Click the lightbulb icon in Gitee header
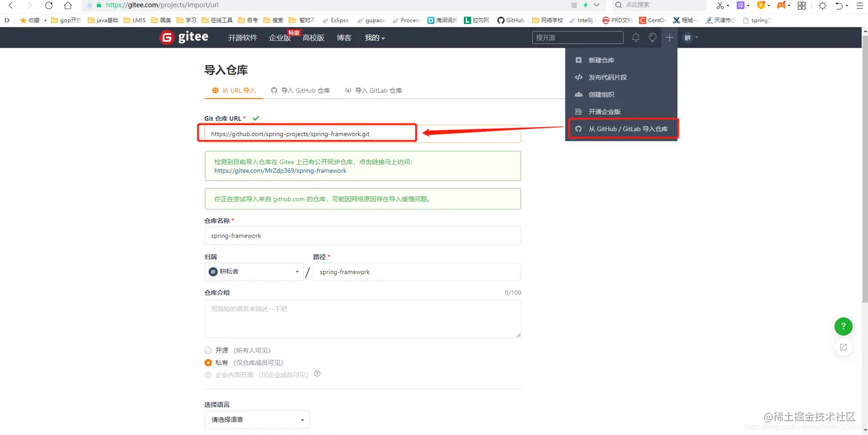 pos(652,38)
